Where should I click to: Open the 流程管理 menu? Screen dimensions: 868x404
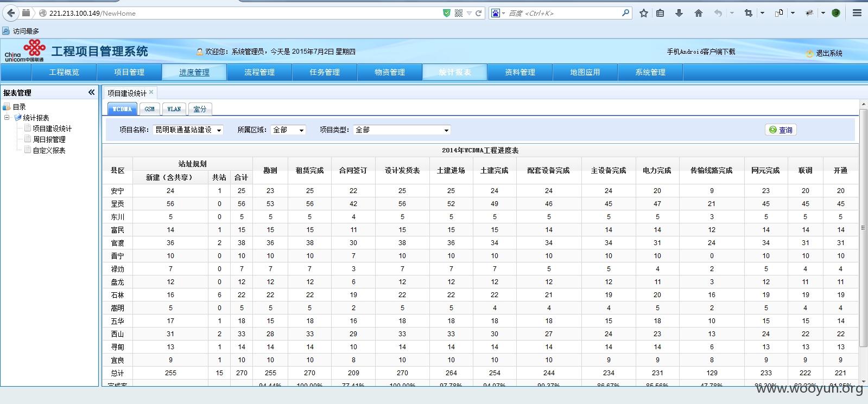(259, 72)
